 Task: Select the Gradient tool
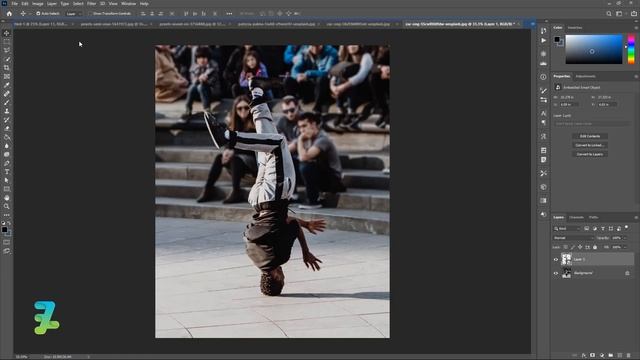coord(7,137)
